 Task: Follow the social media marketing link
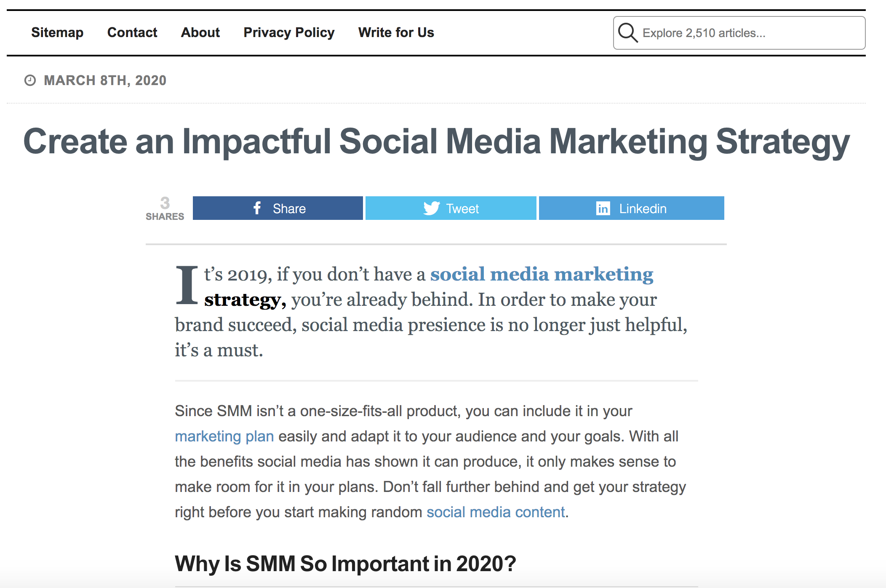pyautogui.click(x=542, y=274)
